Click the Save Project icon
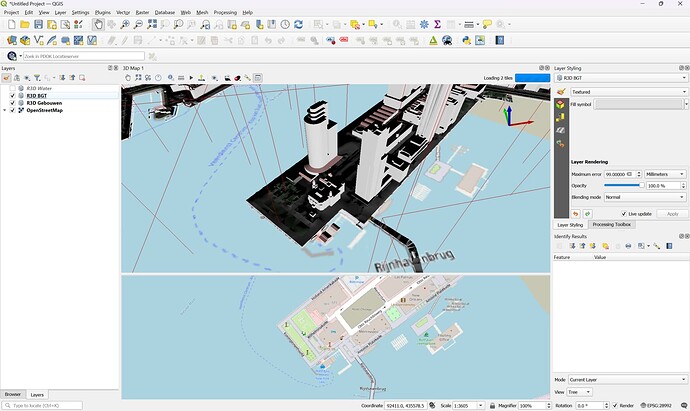Viewport: 690px width, 411px height. [38, 24]
